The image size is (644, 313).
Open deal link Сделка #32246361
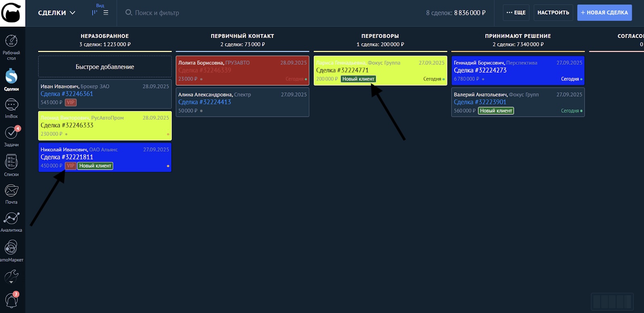click(x=67, y=94)
